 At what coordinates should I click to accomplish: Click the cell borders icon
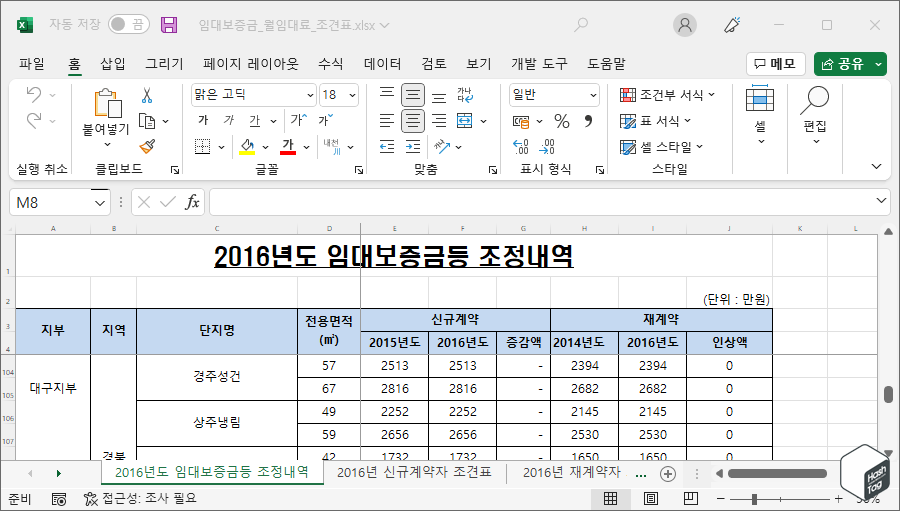[x=203, y=146]
